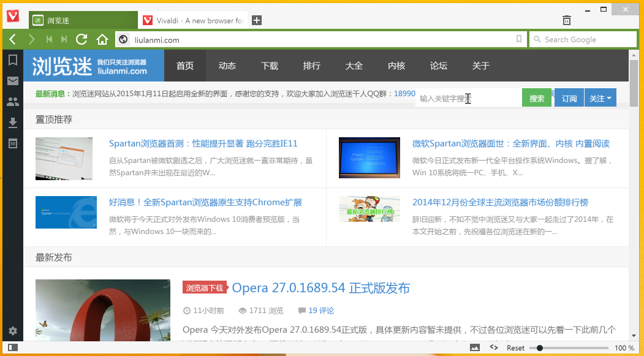Open the Notes side panel
This screenshot has height=356, width=644.
click(13, 143)
